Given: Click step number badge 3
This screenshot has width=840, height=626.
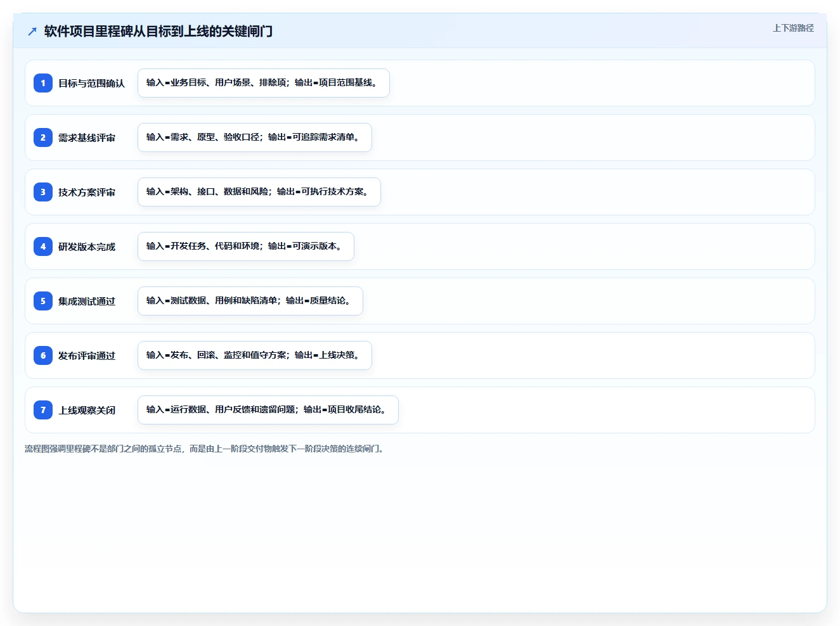Looking at the screenshot, I should pyautogui.click(x=43, y=192).
